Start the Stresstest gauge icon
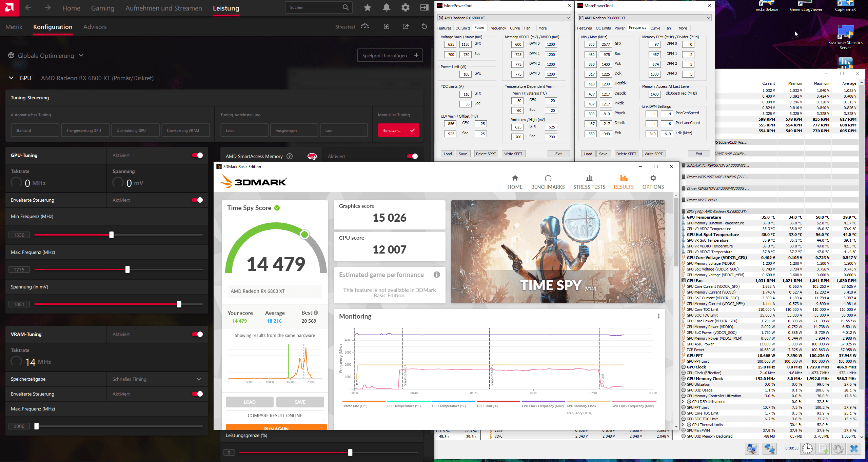The image size is (868, 462). tap(365, 26)
